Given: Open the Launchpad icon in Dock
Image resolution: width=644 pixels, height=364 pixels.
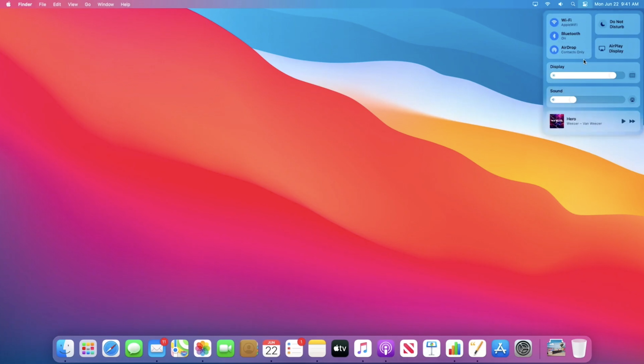Looking at the screenshot, I should pyautogui.click(x=88, y=348).
